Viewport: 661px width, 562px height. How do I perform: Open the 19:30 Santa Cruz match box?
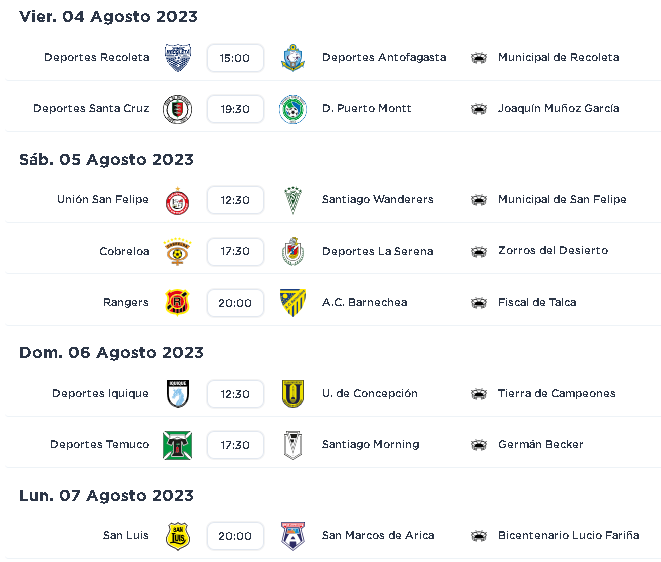pos(235,109)
